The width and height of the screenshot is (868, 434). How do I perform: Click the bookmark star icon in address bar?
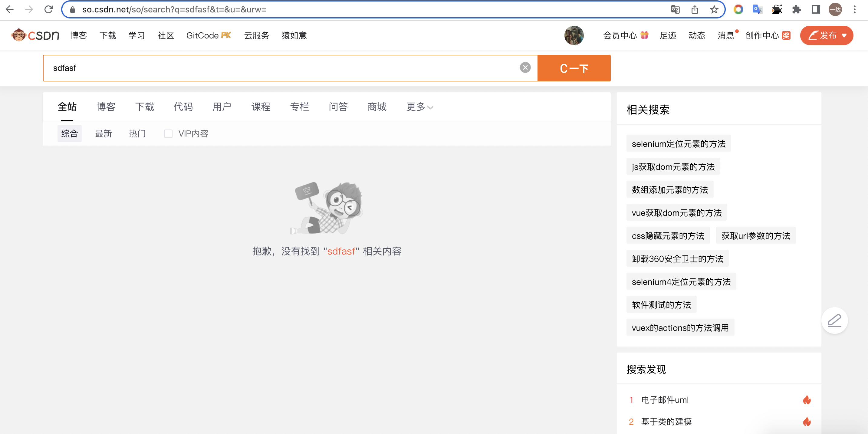click(x=714, y=9)
